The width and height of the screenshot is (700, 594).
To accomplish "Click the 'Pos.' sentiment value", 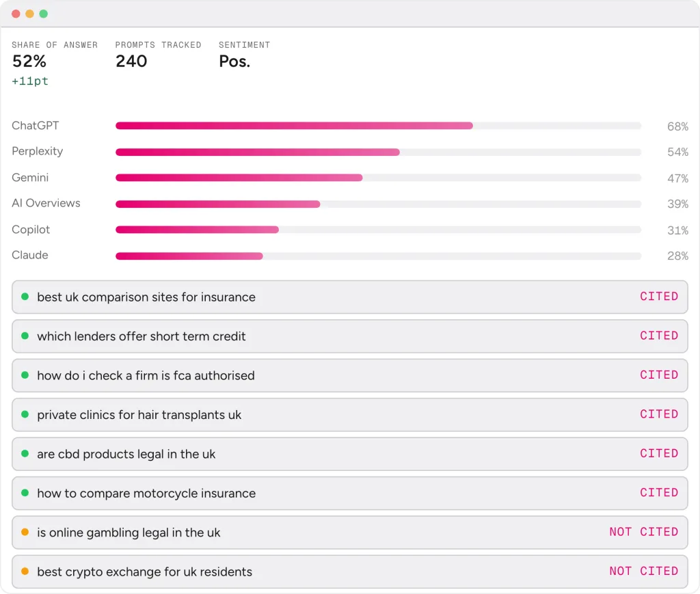I will 234,62.
